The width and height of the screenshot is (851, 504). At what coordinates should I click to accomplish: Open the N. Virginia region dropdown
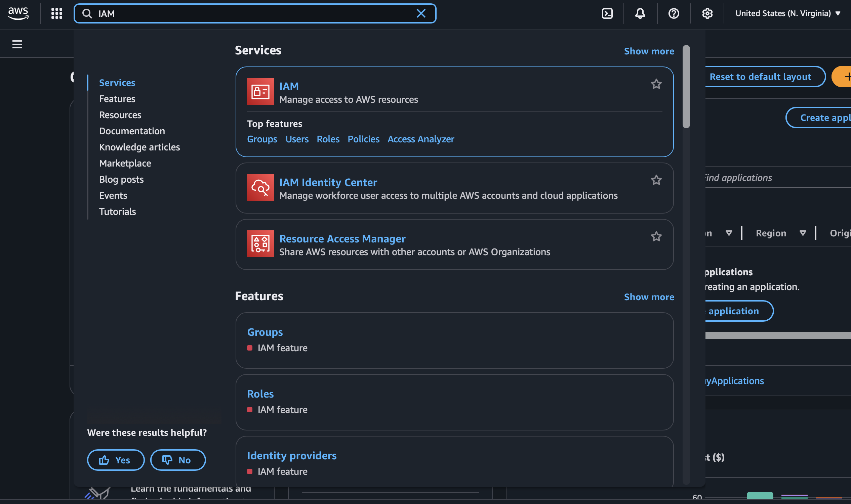(787, 13)
